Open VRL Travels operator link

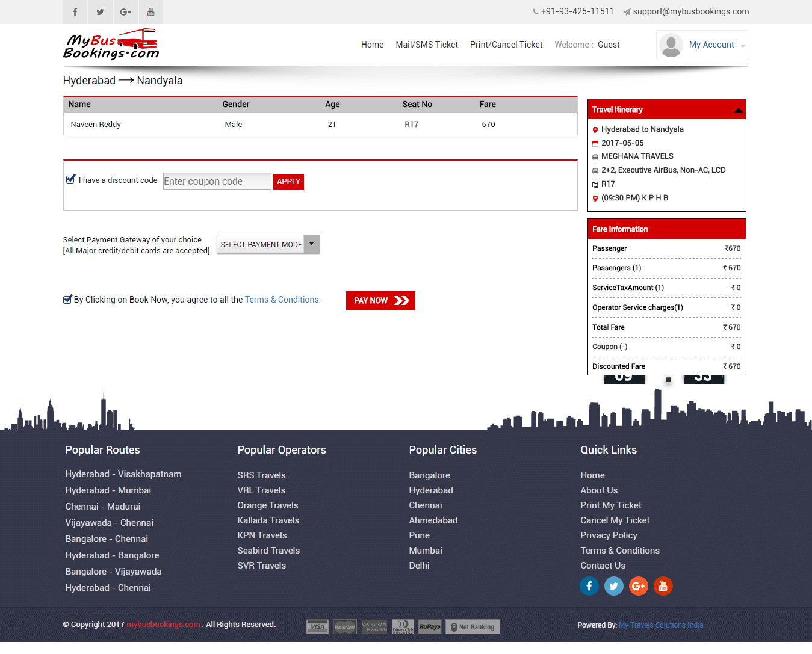262,490
